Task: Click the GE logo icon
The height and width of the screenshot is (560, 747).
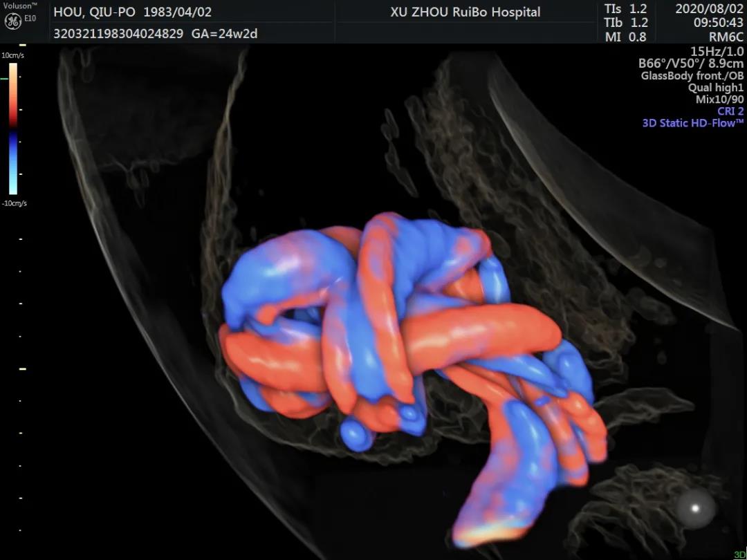Action: 12,21
